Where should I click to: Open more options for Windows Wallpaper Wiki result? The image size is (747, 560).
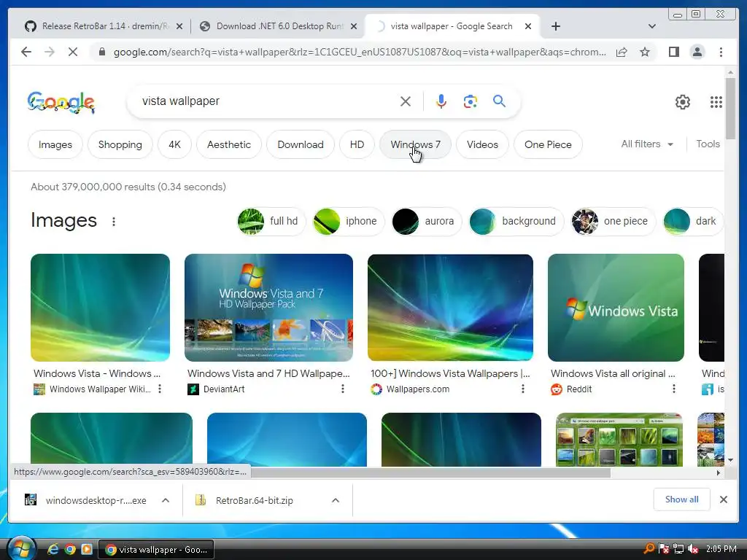160,389
